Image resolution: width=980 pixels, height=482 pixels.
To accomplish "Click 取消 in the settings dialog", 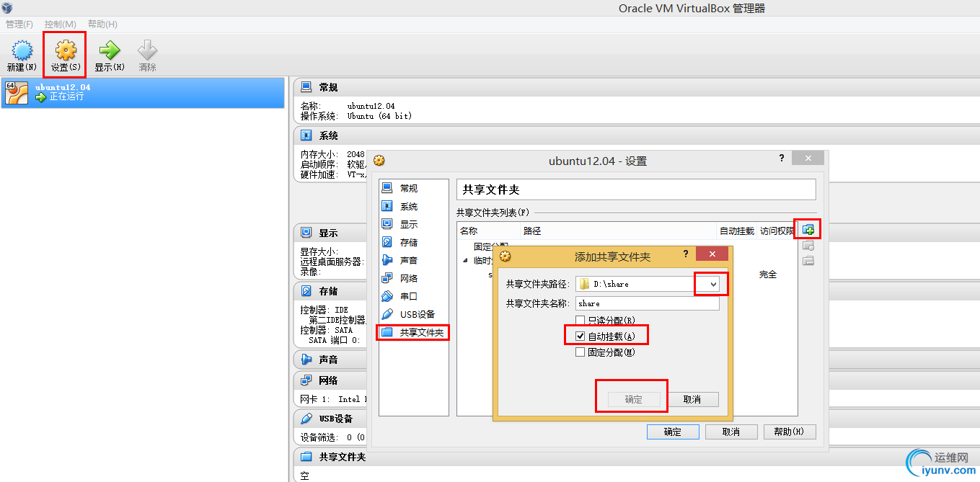I will pos(731,432).
